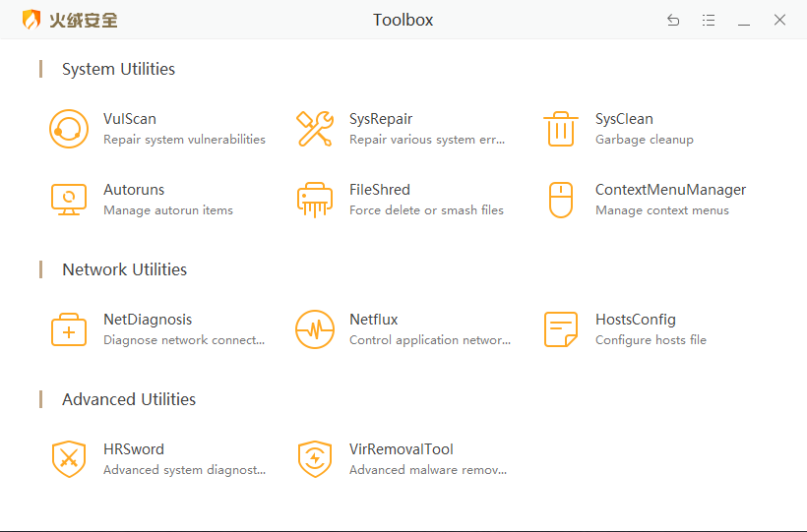Click the Huorong flame logo
Screen dimensions: 807x532
[32, 20]
